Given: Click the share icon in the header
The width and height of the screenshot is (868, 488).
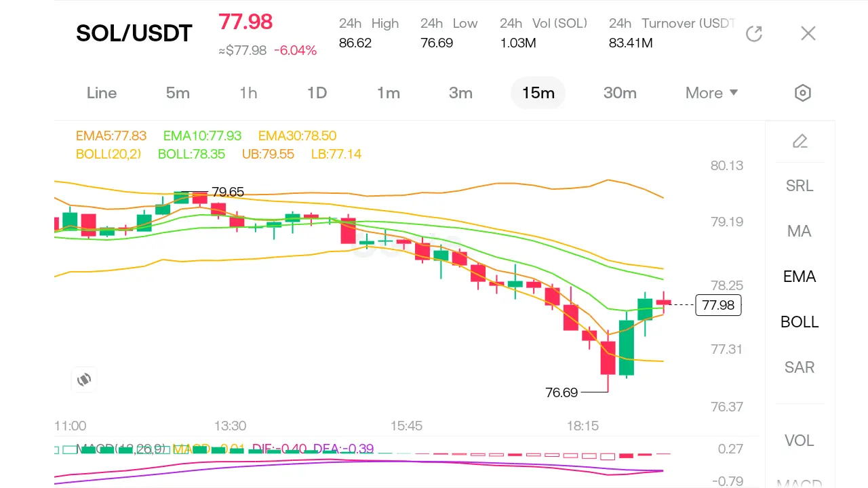Looking at the screenshot, I should (754, 33).
